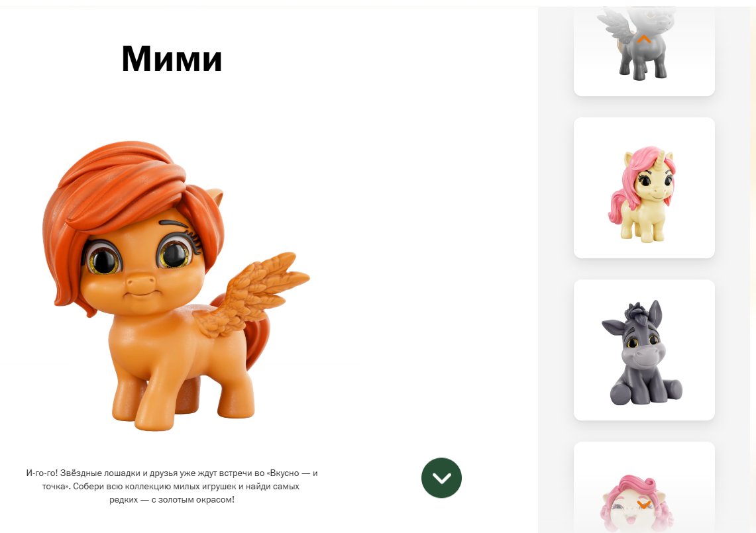Choose the faded gray winged pony card
The image size is (756, 533).
[644, 51]
